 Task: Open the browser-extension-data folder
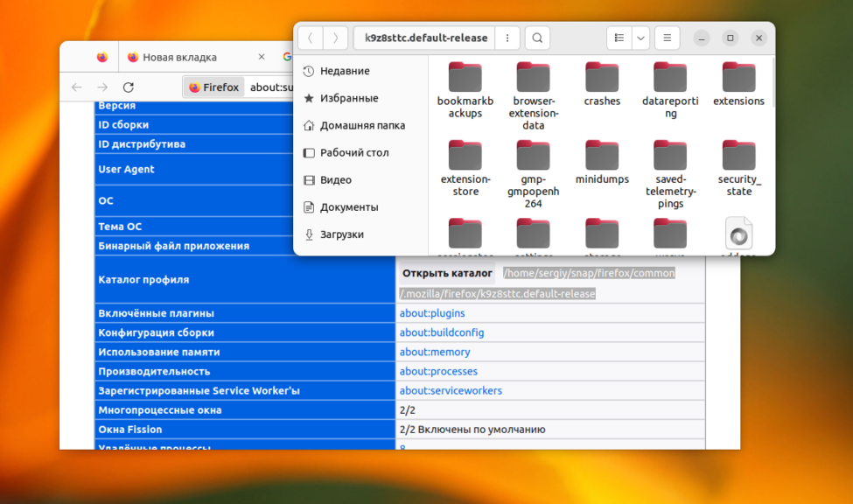[x=534, y=96]
